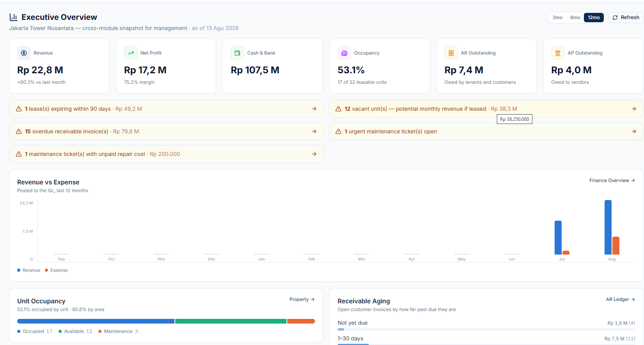Click the Available 12 legend item
This screenshot has width=644, height=345.
[x=75, y=331]
